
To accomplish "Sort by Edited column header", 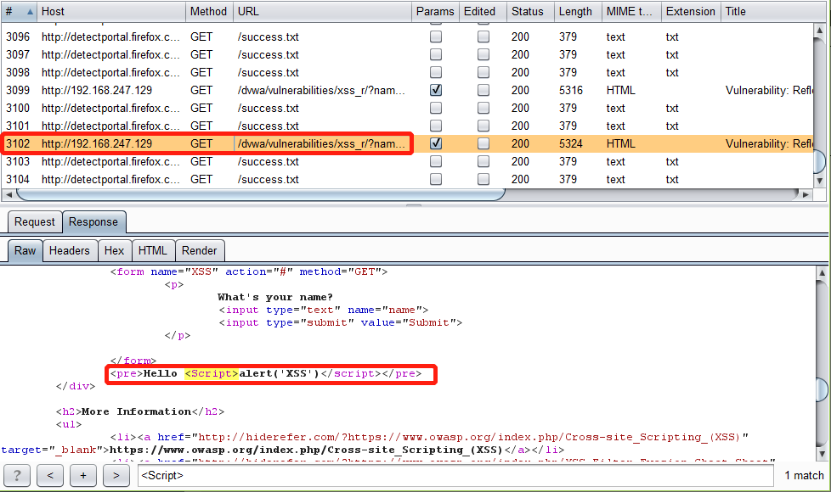I will [x=483, y=12].
